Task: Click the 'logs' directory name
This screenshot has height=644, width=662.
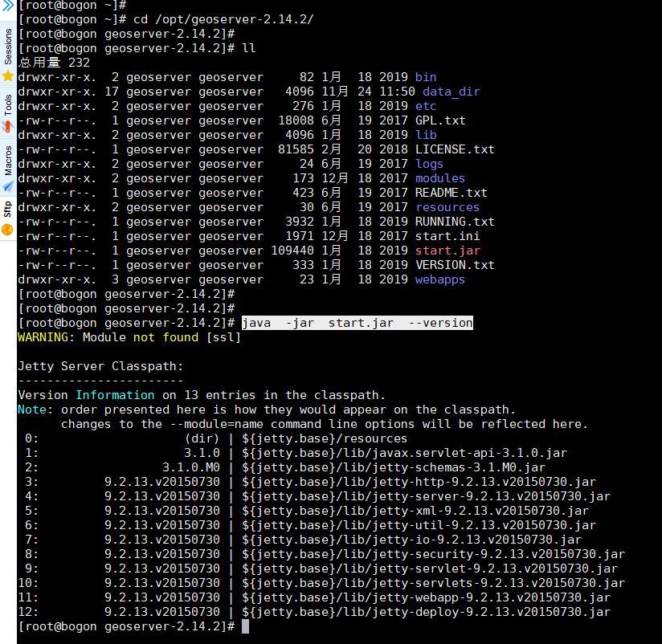Action: pyautogui.click(x=429, y=164)
